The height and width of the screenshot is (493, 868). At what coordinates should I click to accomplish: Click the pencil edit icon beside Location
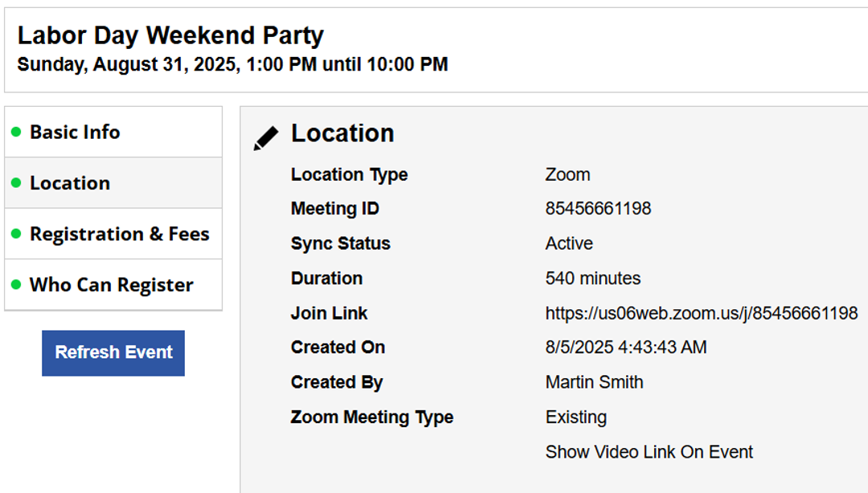(266, 138)
